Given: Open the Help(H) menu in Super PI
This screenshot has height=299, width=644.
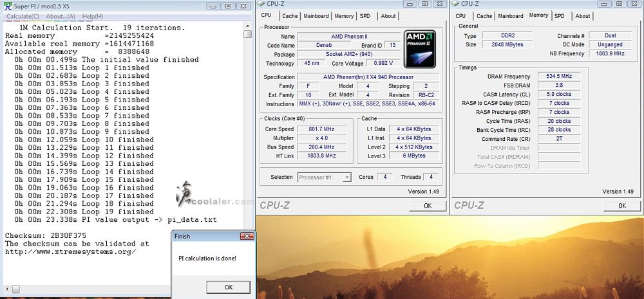Looking at the screenshot, I should coord(92,17).
